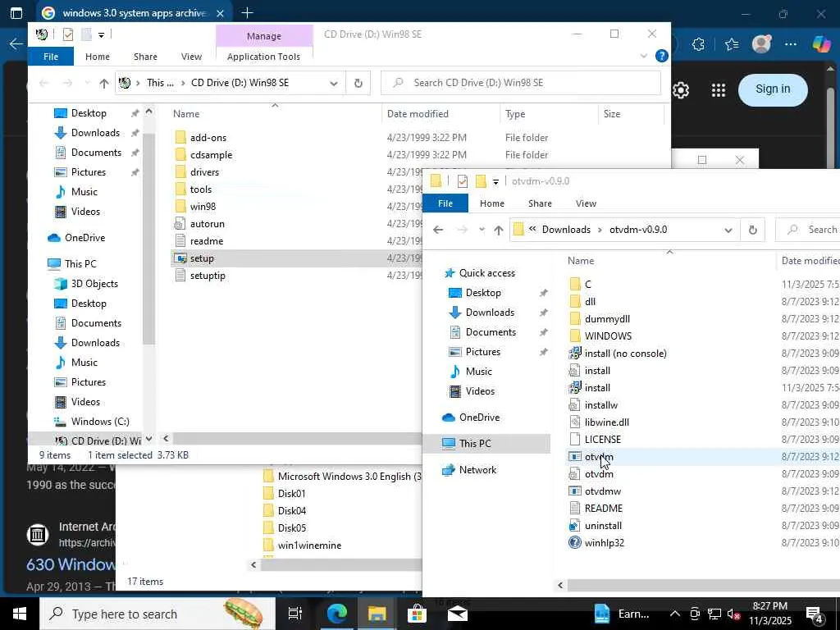The height and width of the screenshot is (630, 840).
Task: Open the dll folder in otvdm window
Action: [590, 302]
